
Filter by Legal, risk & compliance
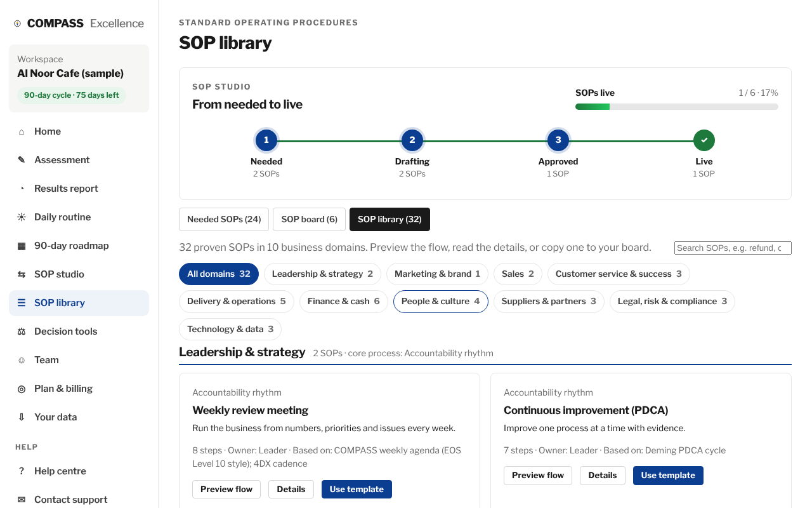point(672,302)
